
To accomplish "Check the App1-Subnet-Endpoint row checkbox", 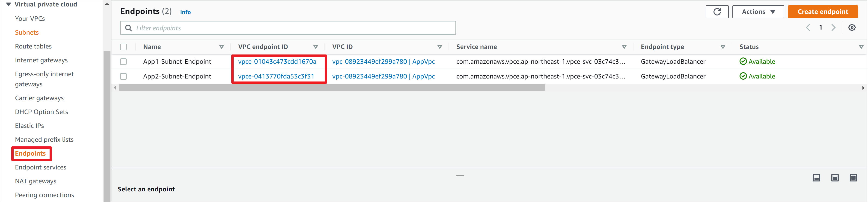I will pyautogui.click(x=123, y=62).
